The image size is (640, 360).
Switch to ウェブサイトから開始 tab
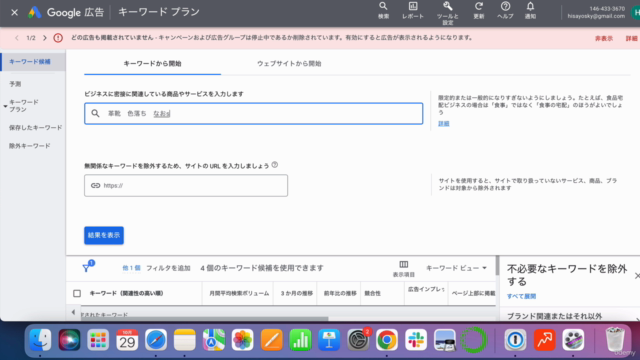(x=289, y=64)
